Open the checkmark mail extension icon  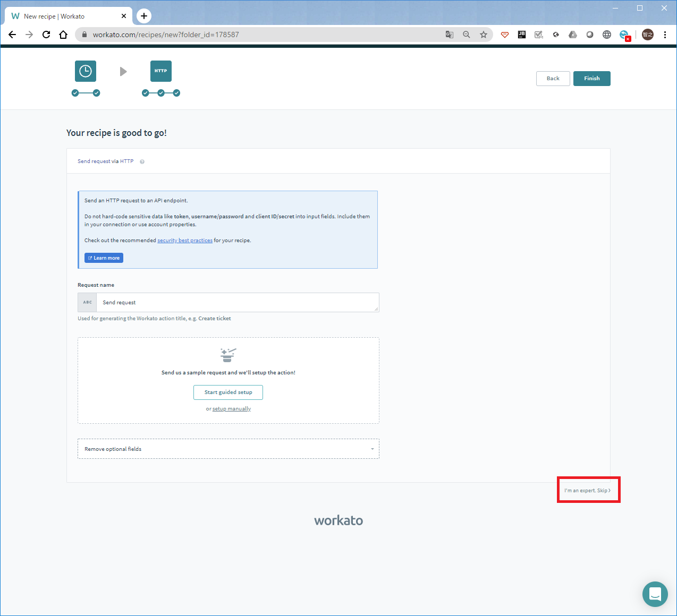pos(539,35)
